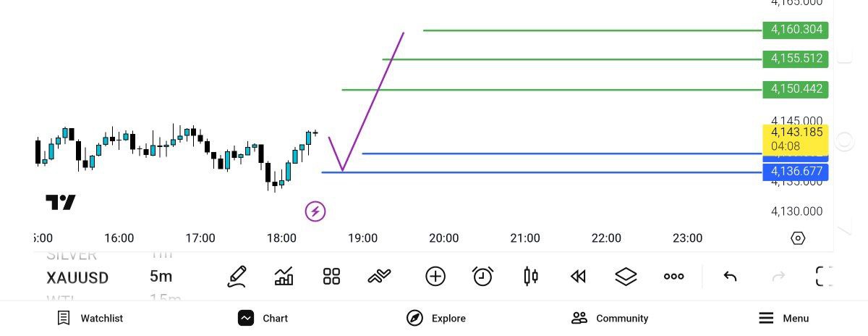Viewport: 868px width, 336px height.
Task: Switch to the Explore tab
Action: point(436,318)
